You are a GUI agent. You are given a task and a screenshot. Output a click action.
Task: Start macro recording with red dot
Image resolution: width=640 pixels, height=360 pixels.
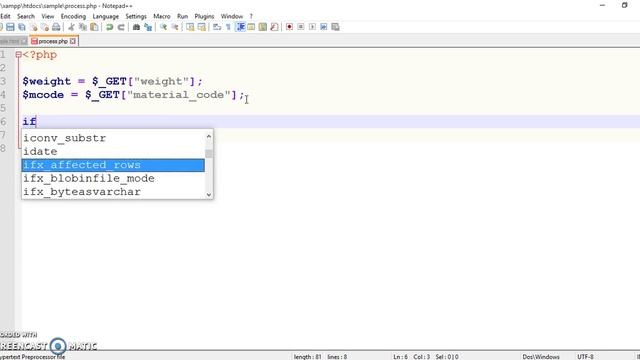289,27
